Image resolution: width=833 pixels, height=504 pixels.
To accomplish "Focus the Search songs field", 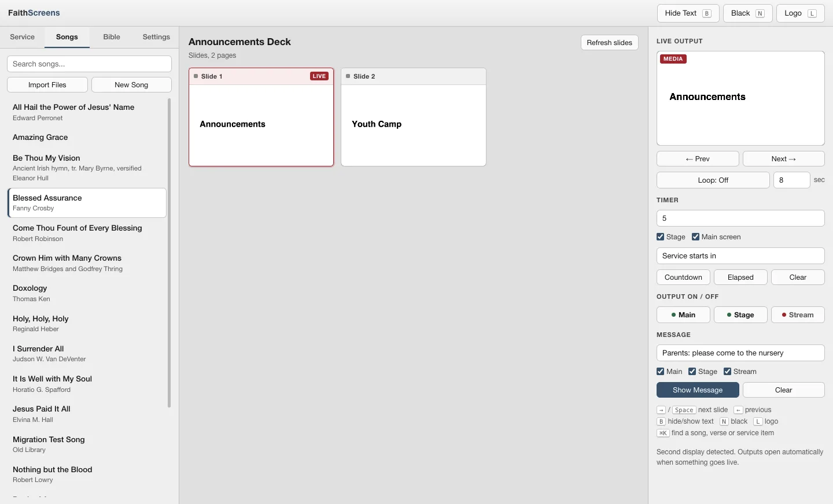I will tap(89, 64).
